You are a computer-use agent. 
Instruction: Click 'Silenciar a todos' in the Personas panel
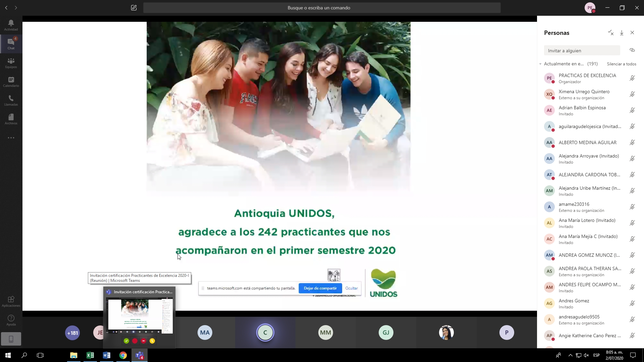(622, 64)
